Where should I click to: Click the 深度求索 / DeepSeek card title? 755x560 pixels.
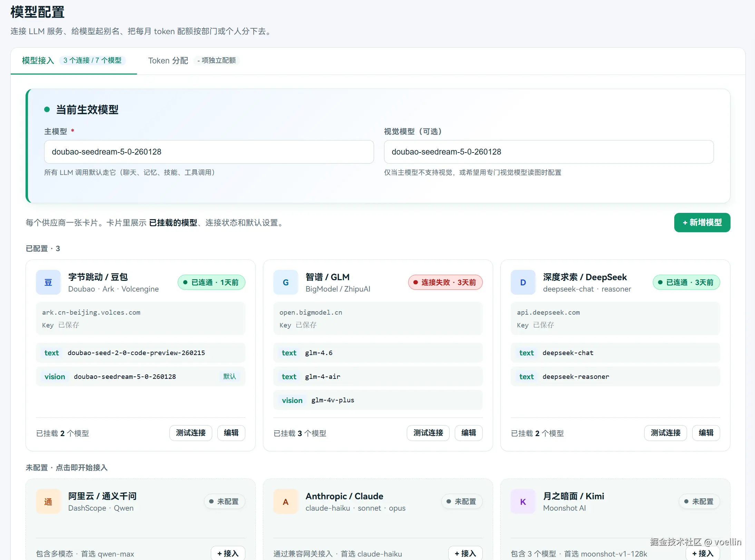pyautogui.click(x=585, y=277)
